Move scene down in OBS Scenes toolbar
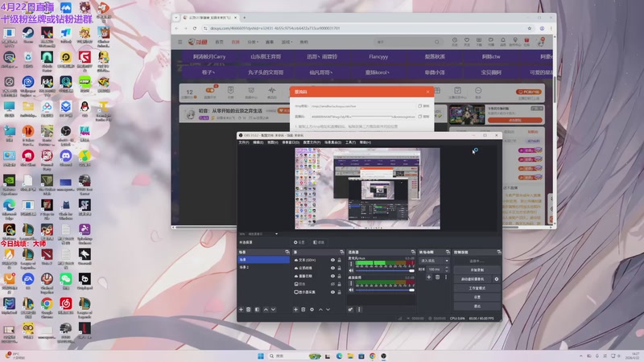The height and width of the screenshot is (362, 644). (274, 310)
